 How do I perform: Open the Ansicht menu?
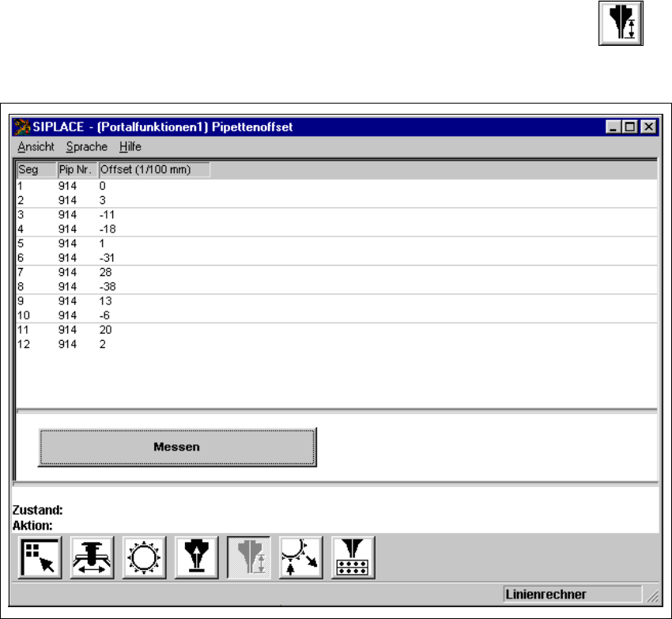click(36, 146)
